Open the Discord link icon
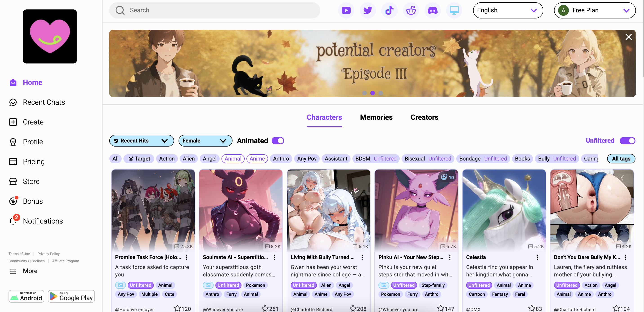This screenshot has height=312, width=644. click(432, 10)
